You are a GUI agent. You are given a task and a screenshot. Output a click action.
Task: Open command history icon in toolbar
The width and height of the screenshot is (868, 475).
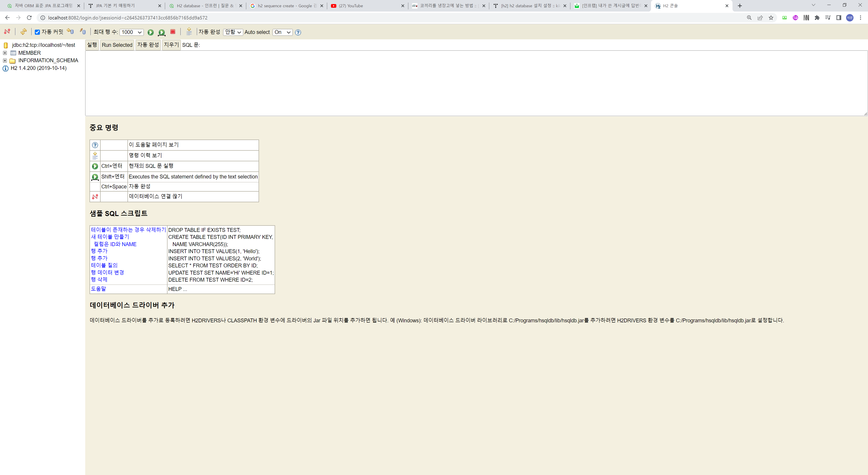pos(189,32)
